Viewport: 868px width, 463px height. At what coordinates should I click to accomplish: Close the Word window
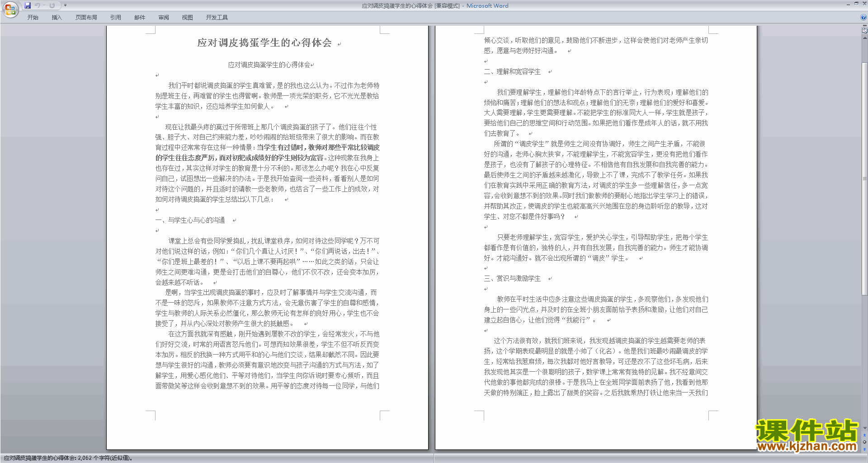point(863,4)
